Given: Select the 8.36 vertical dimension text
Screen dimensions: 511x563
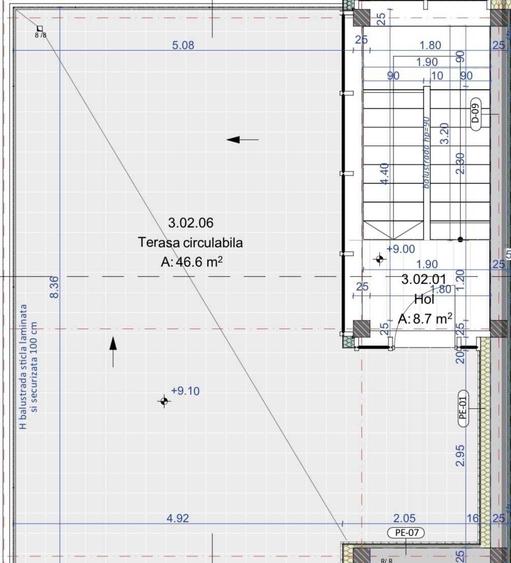Looking at the screenshot, I should [x=55, y=287].
